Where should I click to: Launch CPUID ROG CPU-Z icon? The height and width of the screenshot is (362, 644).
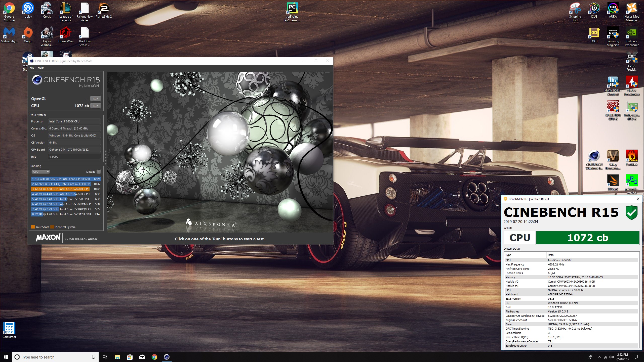[x=613, y=111]
